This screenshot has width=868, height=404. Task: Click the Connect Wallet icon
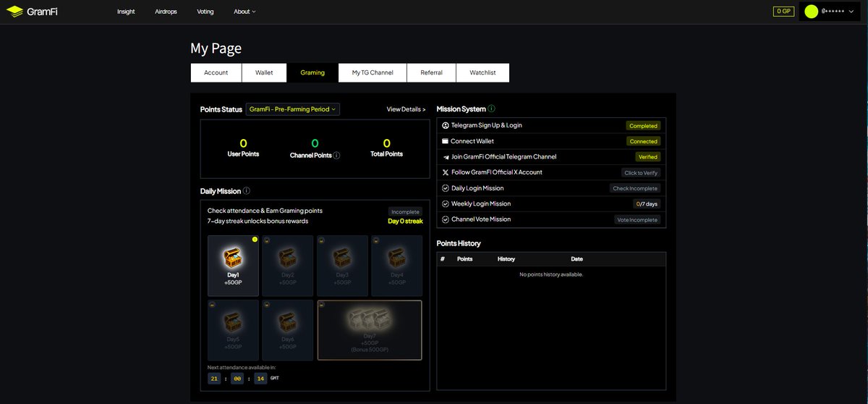coord(446,141)
